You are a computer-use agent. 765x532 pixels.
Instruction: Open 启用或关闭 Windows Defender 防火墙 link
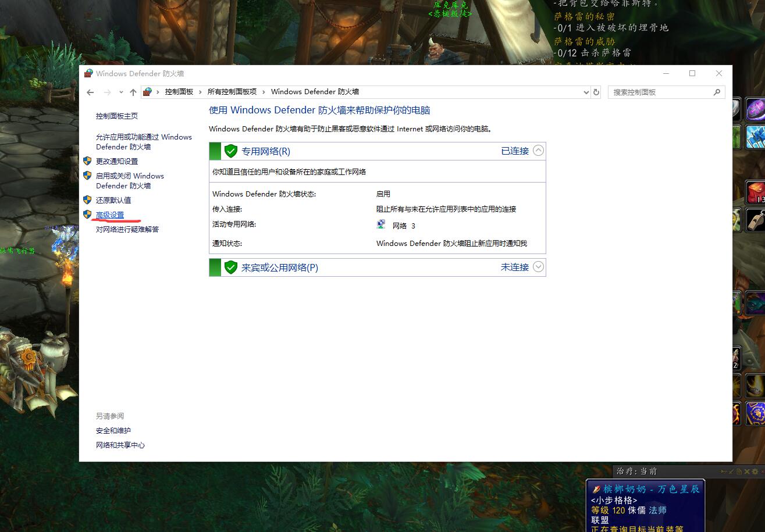(x=130, y=181)
